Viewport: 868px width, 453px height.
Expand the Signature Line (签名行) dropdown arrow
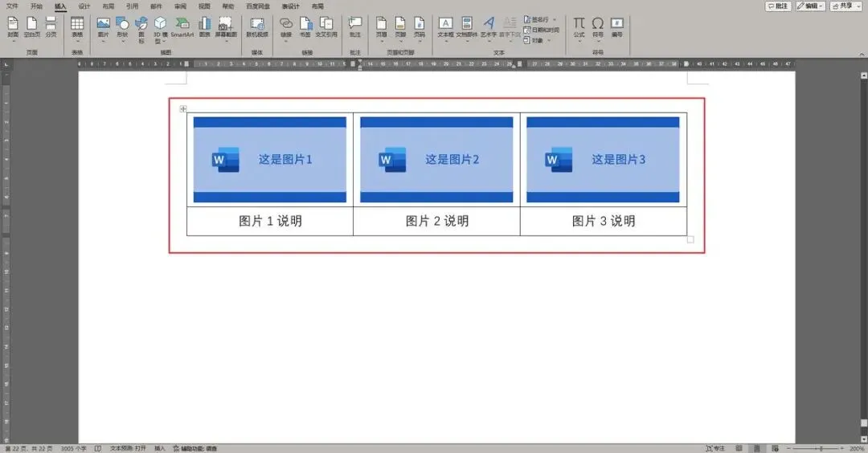click(555, 20)
